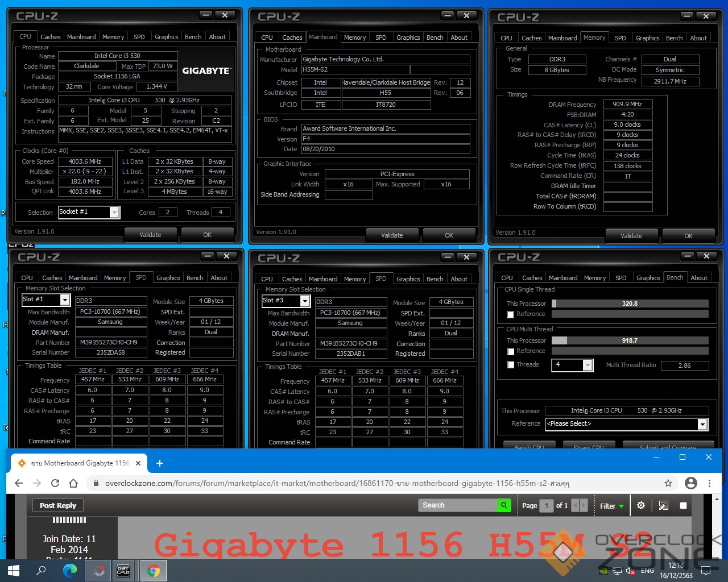Reload the overclockzone page
This screenshot has height=582, width=728.
[55, 483]
